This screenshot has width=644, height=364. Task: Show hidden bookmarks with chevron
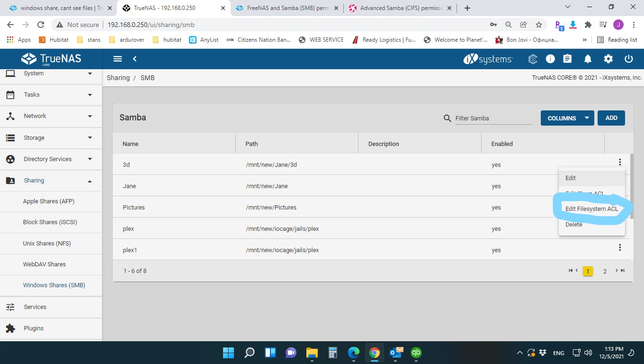click(585, 40)
